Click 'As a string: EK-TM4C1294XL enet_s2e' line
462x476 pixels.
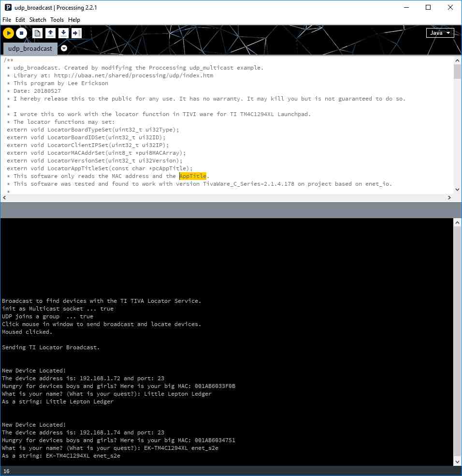(61, 456)
